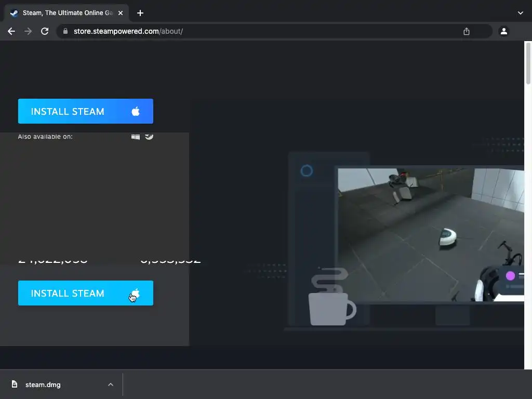Share this page via share icon
The image size is (532, 399).
(x=467, y=31)
